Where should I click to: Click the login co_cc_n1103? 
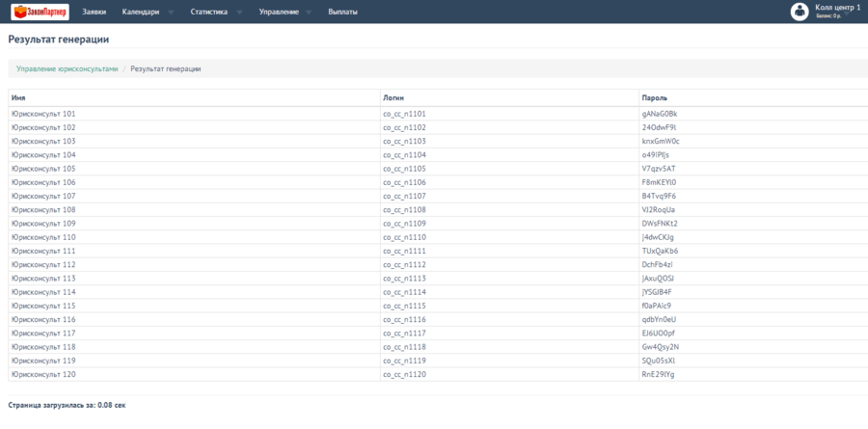click(404, 141)
